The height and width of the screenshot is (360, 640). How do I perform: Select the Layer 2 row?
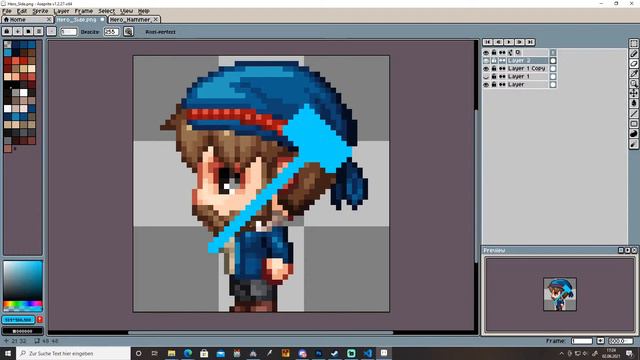pyautogui.click(x=527, y=60)
